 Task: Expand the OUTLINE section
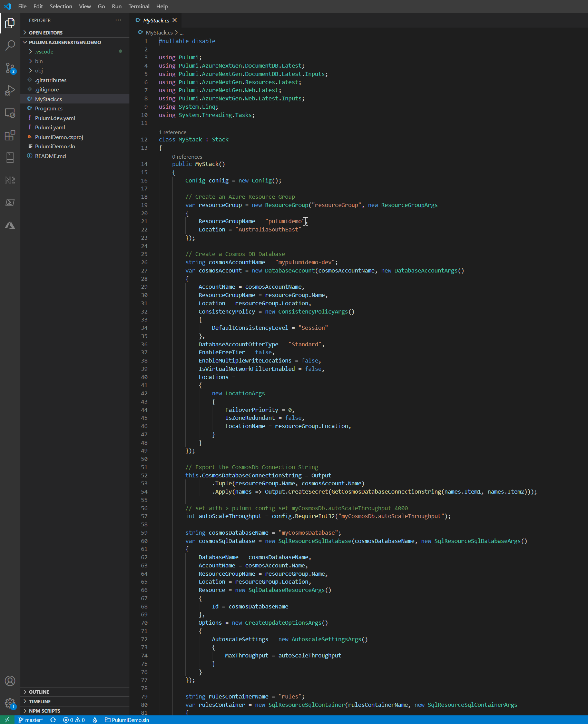[x=39, y=692]
